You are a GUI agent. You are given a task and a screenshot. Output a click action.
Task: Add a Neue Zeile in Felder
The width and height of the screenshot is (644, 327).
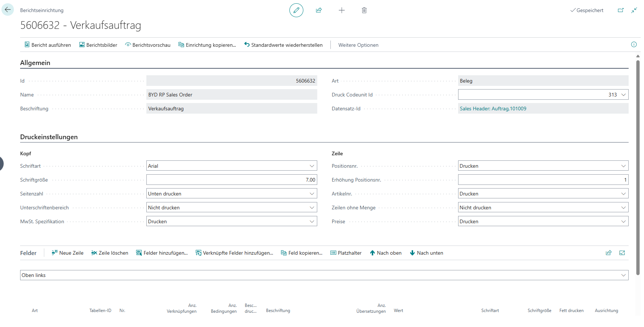click(x=67, y=253)
